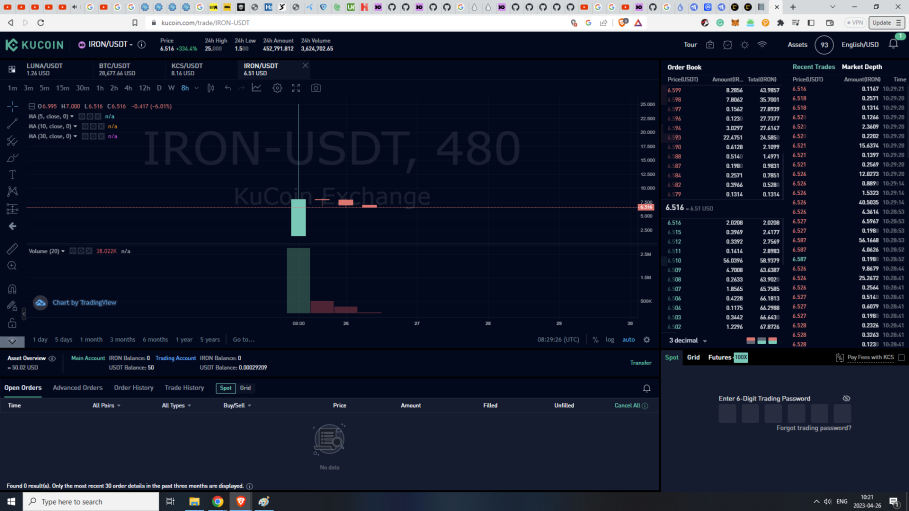
Task: Open the candlestick chart style selector
Action: click(x=211, y=88)
